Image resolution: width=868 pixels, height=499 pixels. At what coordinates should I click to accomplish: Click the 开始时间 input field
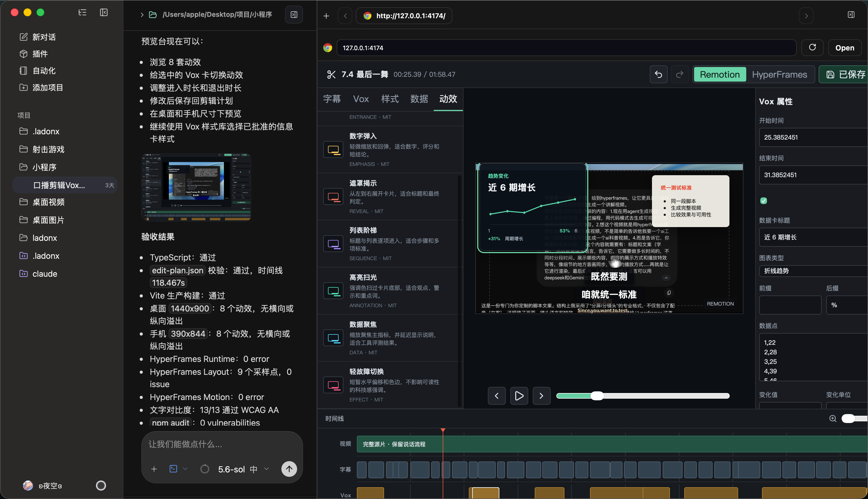(x=813, y=137)
